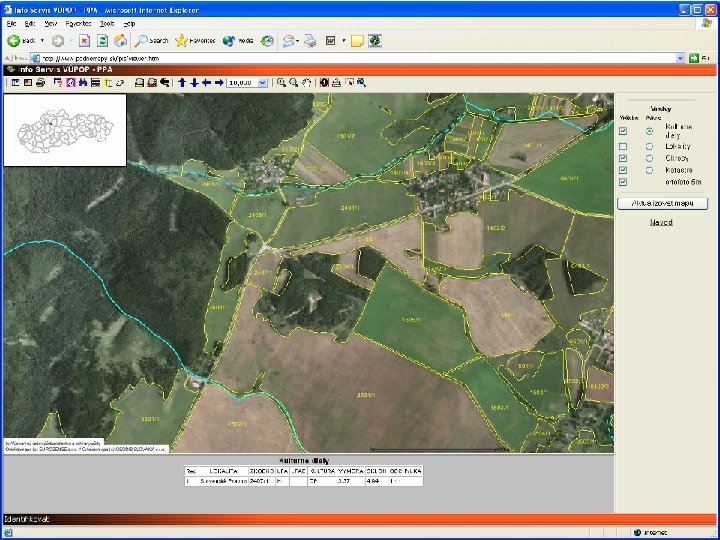The height and width of the screenshot is (540, 720).
Task: Pan the map left with arrow icon
Action: click(206, 84)
